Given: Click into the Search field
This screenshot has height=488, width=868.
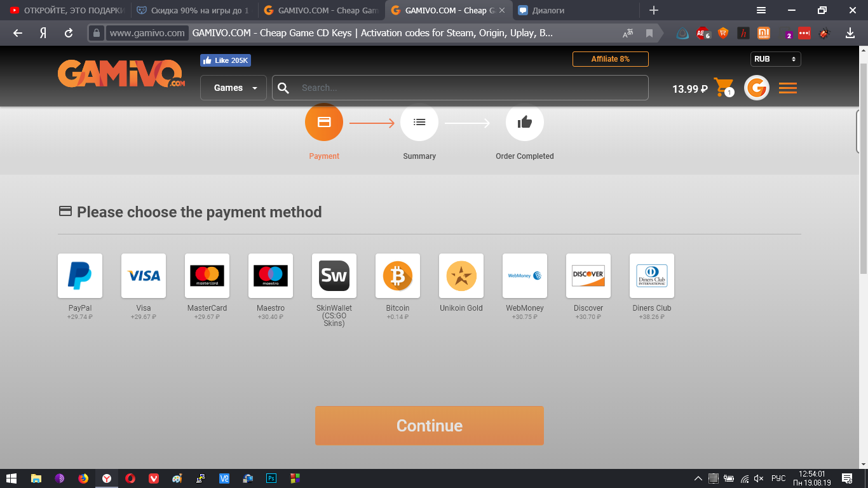Looking at the screenshot, I should [460, 88].
